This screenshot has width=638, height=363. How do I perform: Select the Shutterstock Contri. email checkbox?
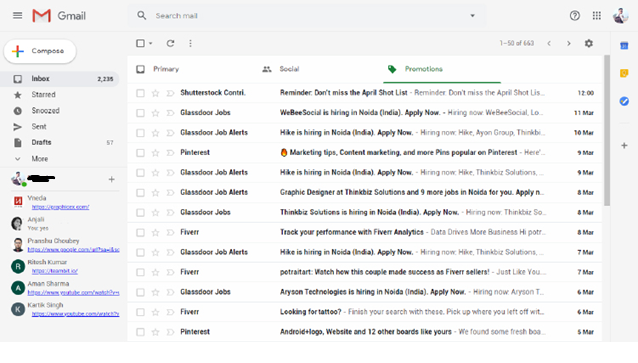point(140,93)
